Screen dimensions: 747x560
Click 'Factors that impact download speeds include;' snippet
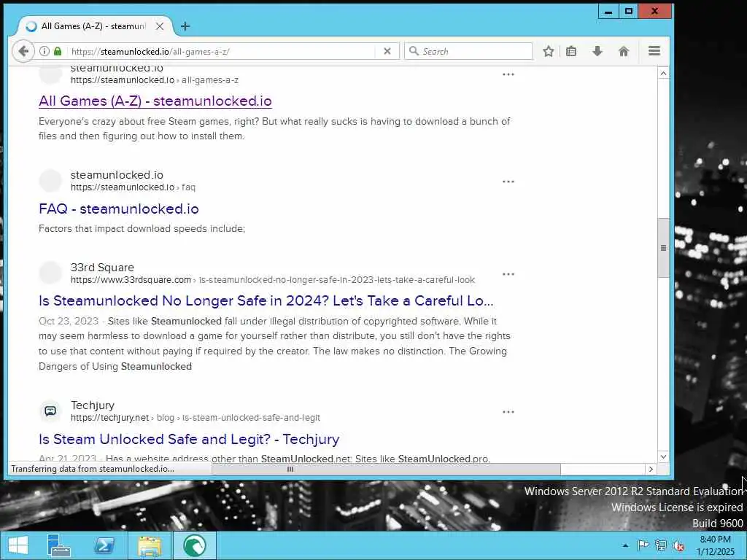pos(142,228)
